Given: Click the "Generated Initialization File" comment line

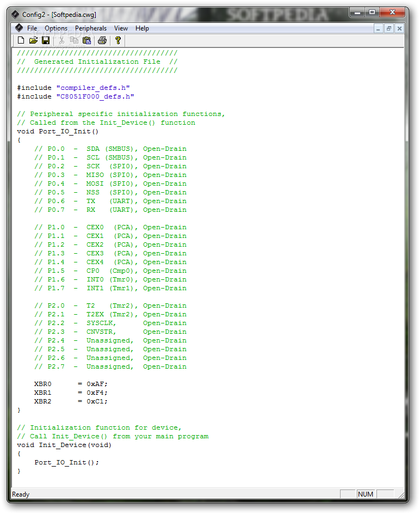Looking at the screenshot, I should tap(97, 62).
